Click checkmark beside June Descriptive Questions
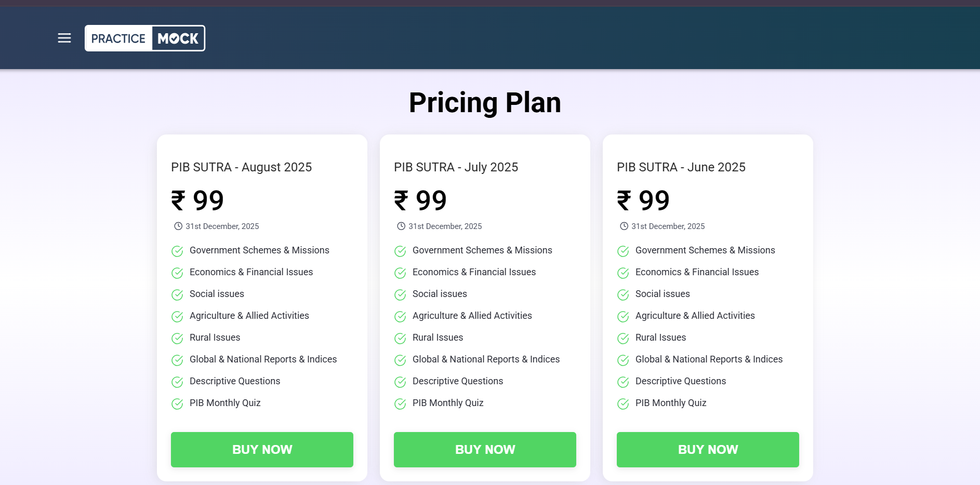The image size is (980, 485). [623, 382]
